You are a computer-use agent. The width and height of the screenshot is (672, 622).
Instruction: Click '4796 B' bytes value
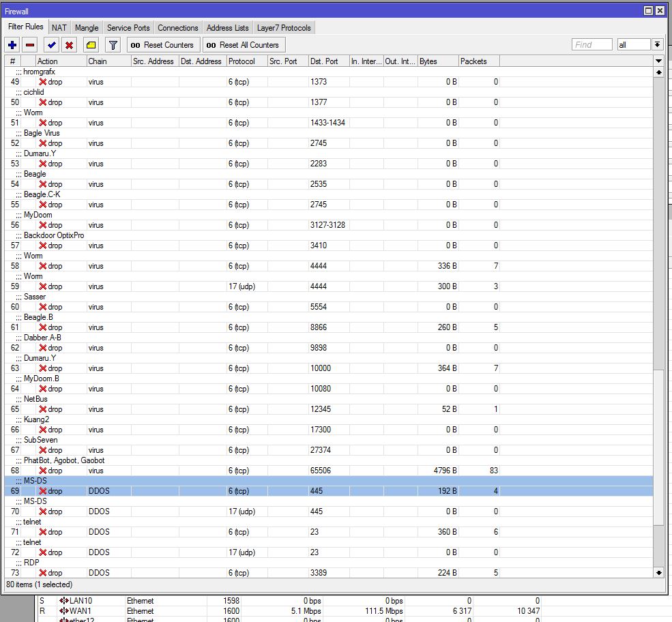445,471
